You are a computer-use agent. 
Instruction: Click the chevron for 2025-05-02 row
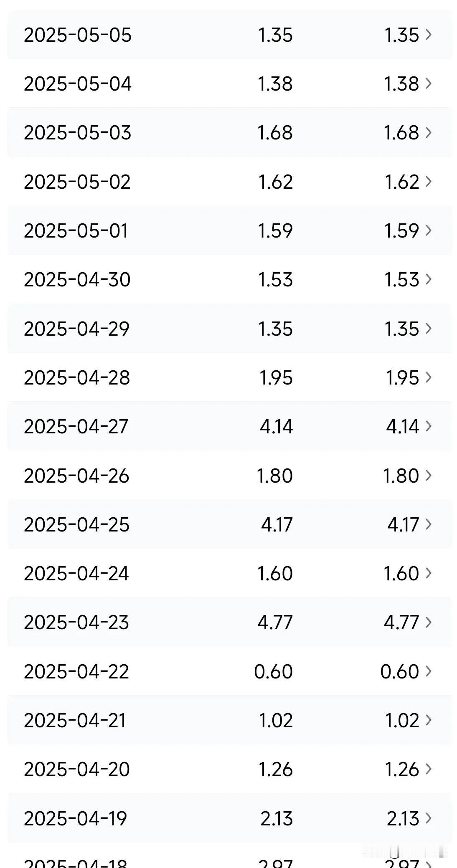(428, 182)
